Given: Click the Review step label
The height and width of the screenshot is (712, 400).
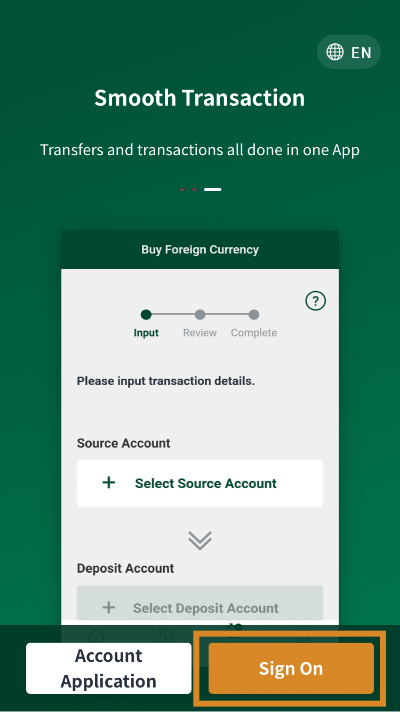Looking at the screenshot, I should (200, 333).
